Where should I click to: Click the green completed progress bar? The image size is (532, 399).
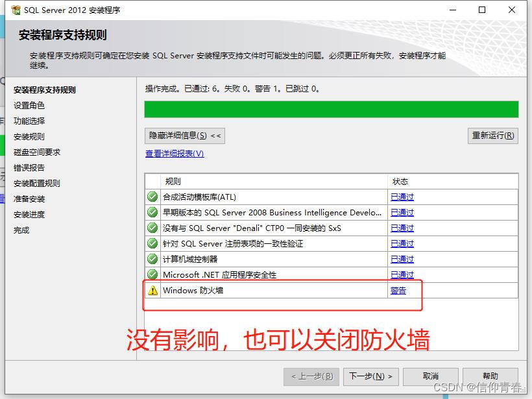click(x=332, y=109)
